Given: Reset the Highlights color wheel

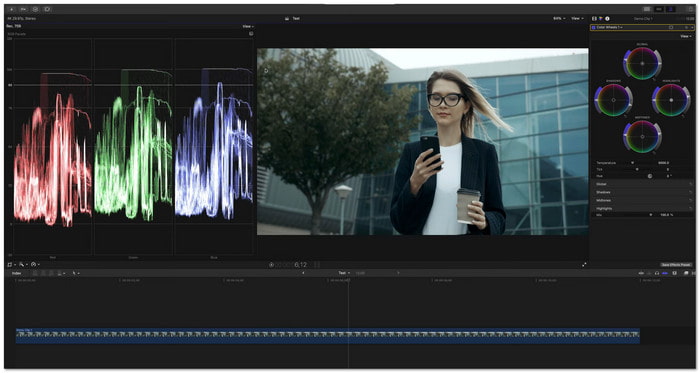Looking at the screenshot, I should 683,116.
